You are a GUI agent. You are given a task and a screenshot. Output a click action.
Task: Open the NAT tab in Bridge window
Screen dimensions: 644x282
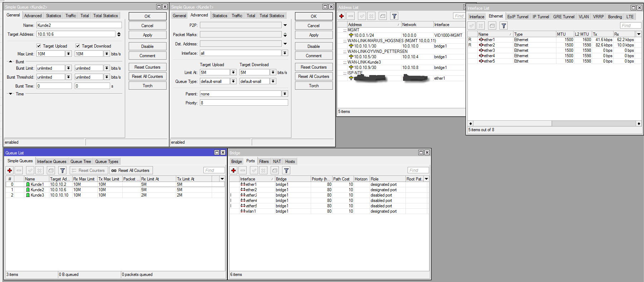(x=277, y=162)
